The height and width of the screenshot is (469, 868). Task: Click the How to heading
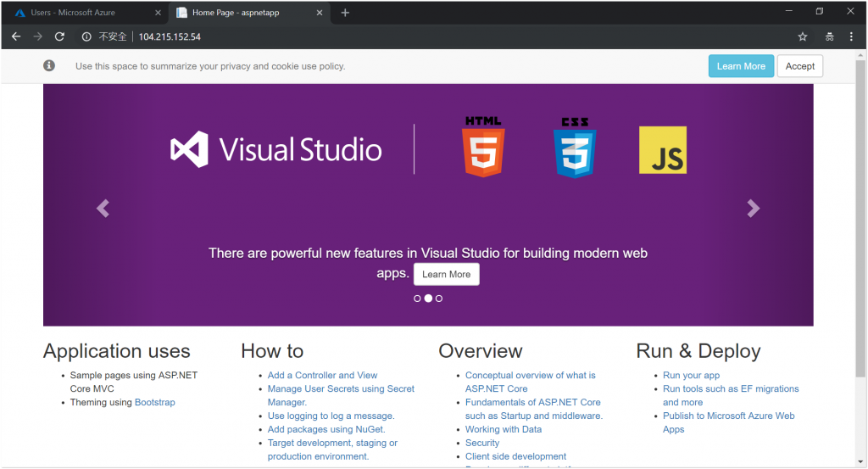click(272, 351)
